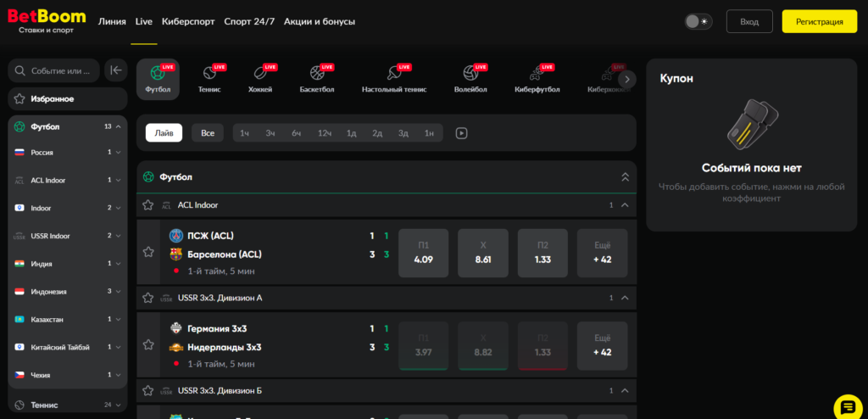Click the carousel next arrow
This screenshot has height=419, width=868.
[627, 79]
